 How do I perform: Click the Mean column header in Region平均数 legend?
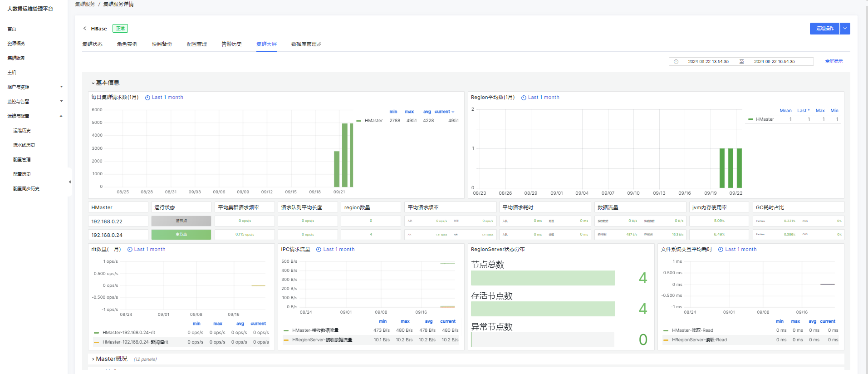point(785,111)
